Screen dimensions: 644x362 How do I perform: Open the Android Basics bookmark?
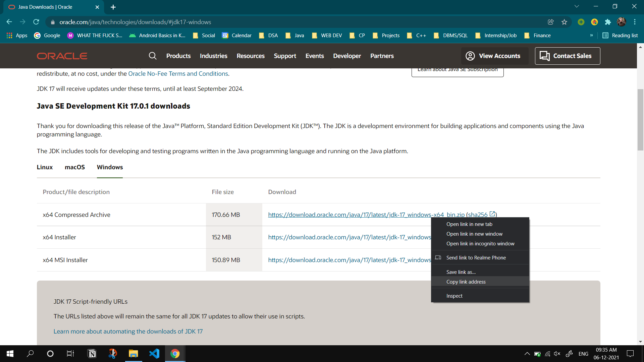157,35
